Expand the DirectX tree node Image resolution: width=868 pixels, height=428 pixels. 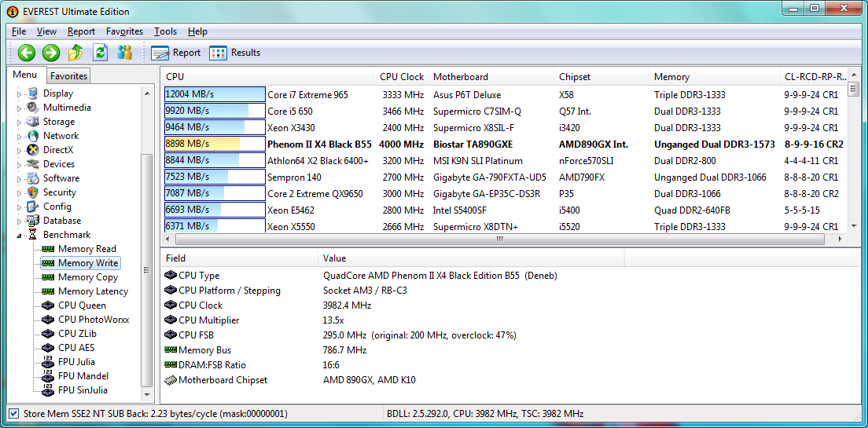click(x=20, y=151)
